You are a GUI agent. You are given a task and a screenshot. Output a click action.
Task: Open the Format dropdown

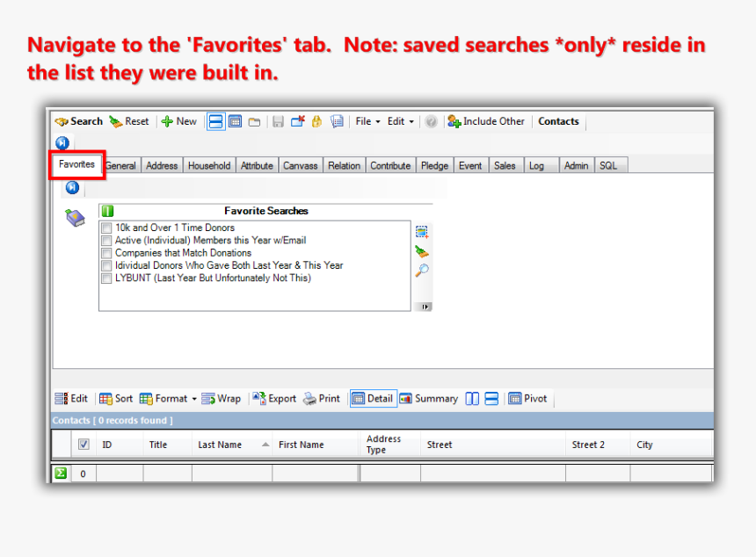click(168, 399)
